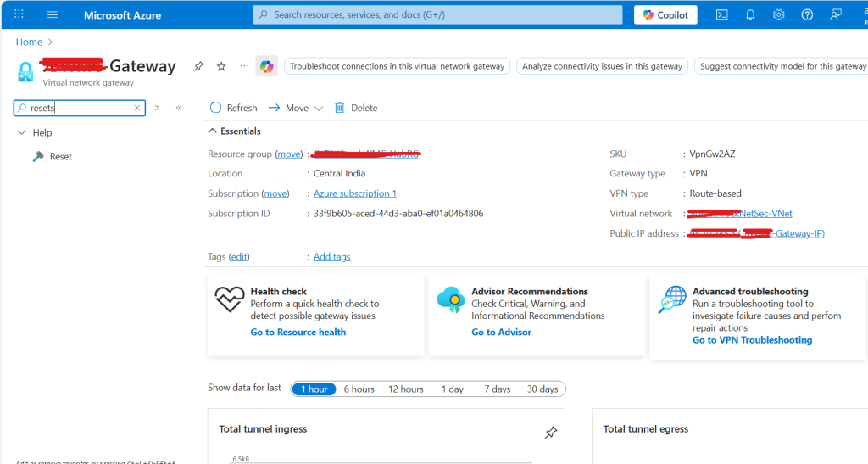The height and width of the screenshot is (464, 868).
Task: Click the feedback icon in header
Action: [836, 15]
